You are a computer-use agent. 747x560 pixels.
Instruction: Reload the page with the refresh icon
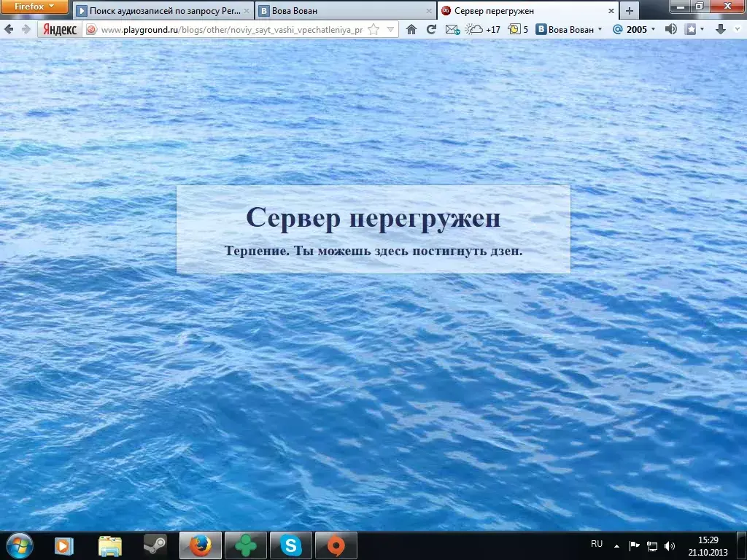(431, 29)
